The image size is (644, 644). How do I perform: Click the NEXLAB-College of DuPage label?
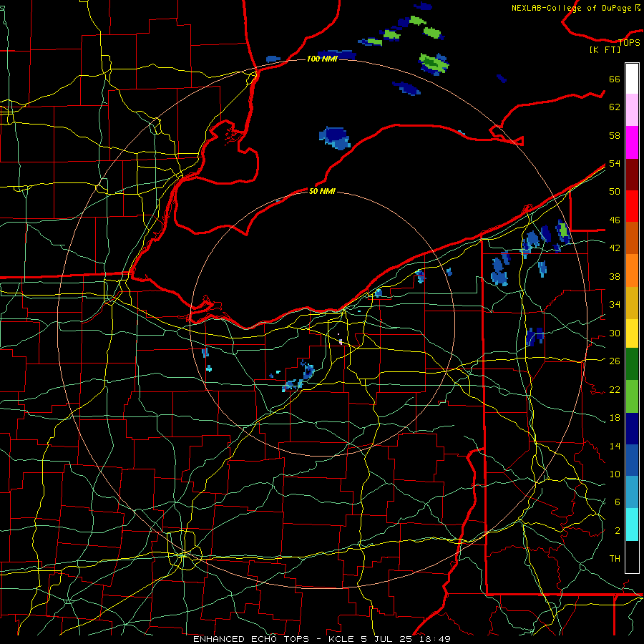tap(575, 8)
